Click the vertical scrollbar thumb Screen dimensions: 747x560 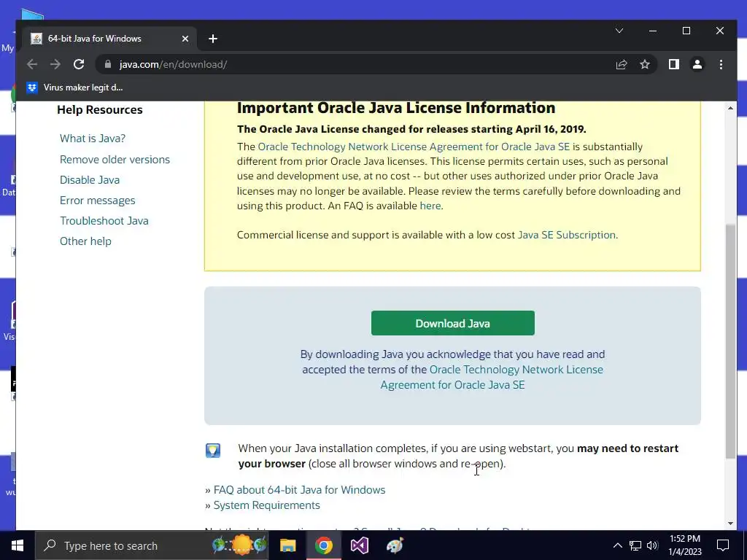tap(730, 341)
